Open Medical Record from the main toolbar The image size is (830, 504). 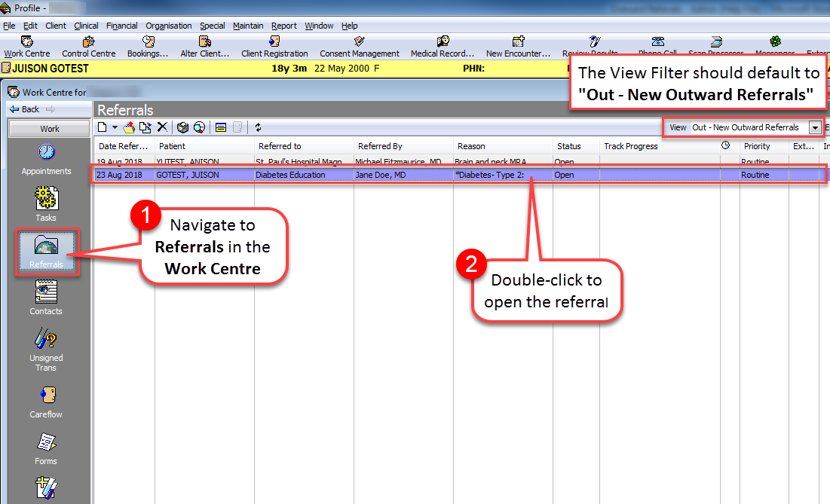tap(443, 47)
